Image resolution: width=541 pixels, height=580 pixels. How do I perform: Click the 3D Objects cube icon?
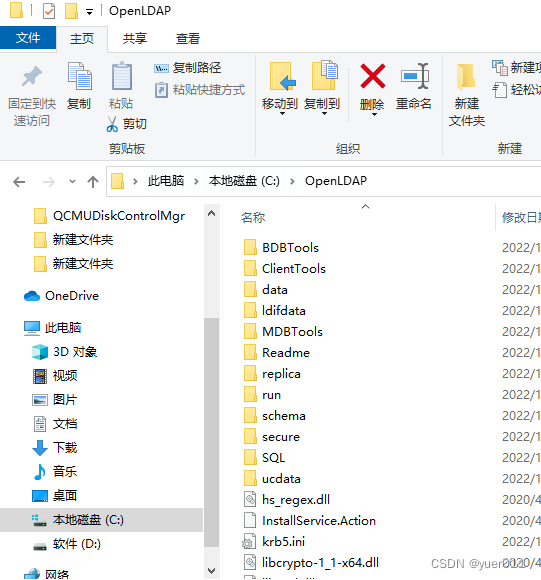[x=40, y=352]
